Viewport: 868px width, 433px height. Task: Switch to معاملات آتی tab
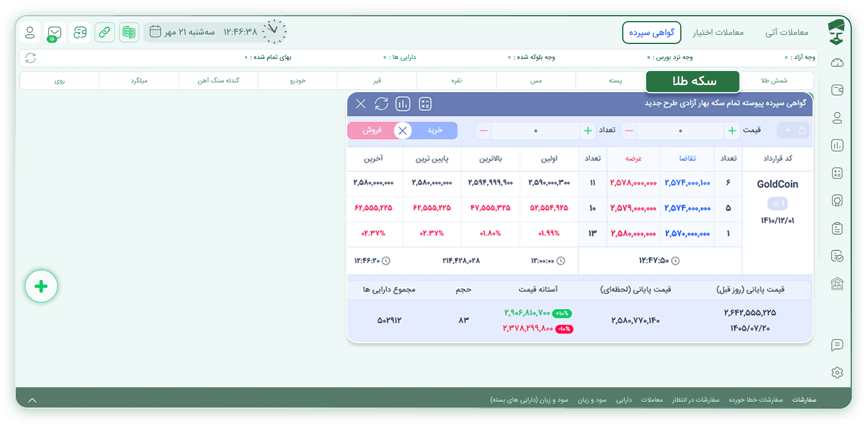[787, 33]
